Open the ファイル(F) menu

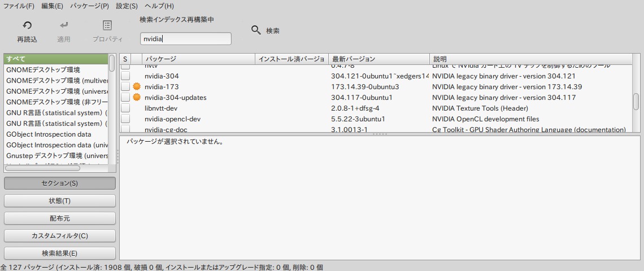[19, 6]
